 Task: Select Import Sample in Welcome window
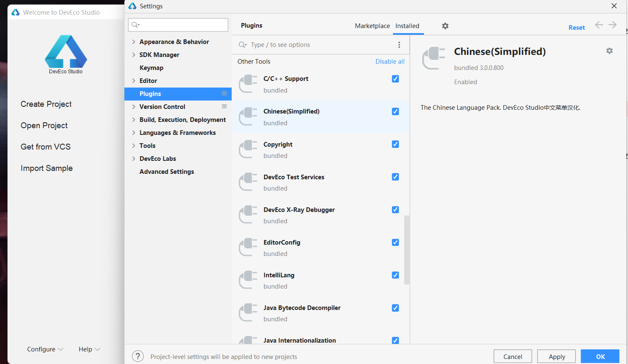point(47,168)
